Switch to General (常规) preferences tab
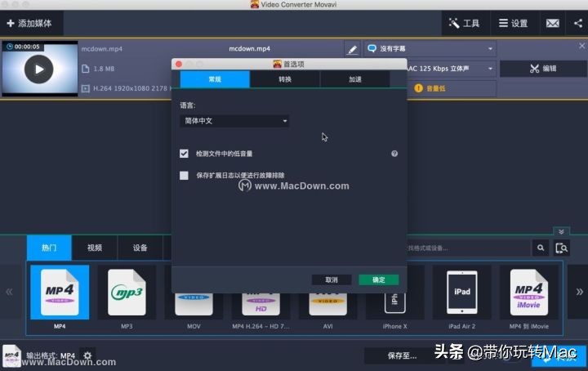The width and height of the screenshot is (588, 371). point(215,79)
